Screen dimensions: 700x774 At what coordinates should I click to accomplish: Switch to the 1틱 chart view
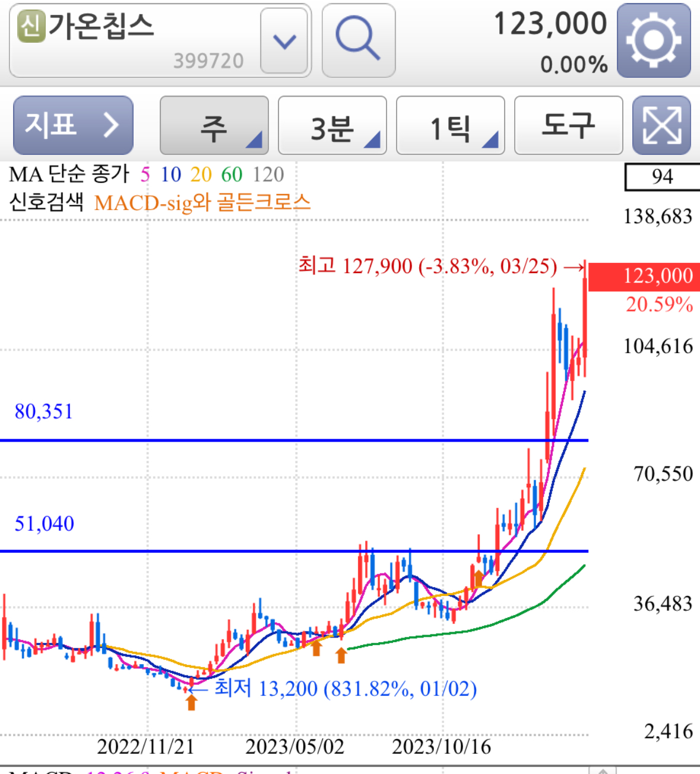pyautogui.click(x=449, y=125)
